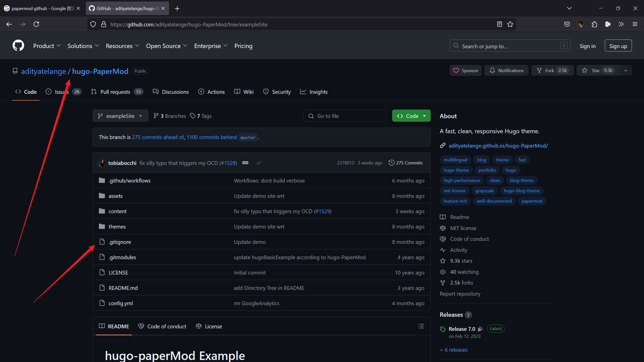The width and height of the screenshot is (644, 362).
Task: Open browser extensions puzzle icon
Action: click(x=594, y=24)
